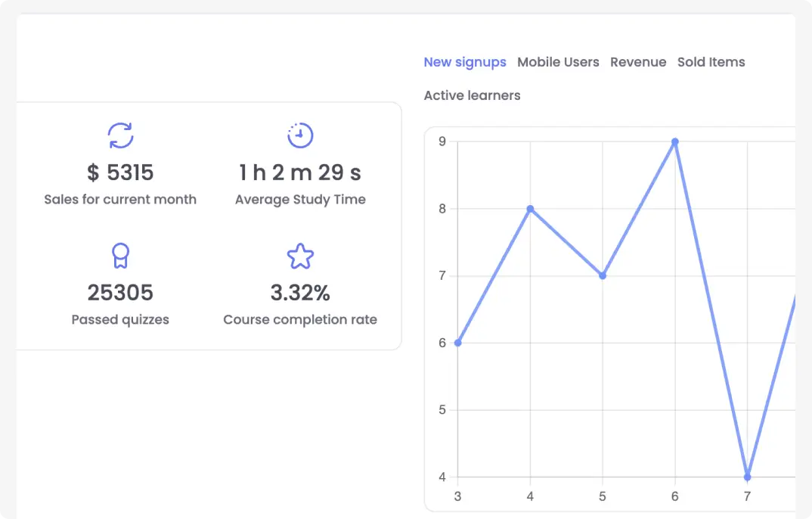The image size is (812, 519).
Task: Click the Average Study Time label
Action: pyautogui.click(x=300, y=200)
